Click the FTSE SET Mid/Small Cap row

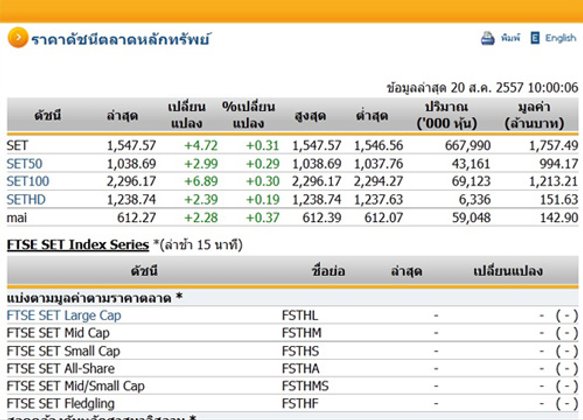click(292, 386)
